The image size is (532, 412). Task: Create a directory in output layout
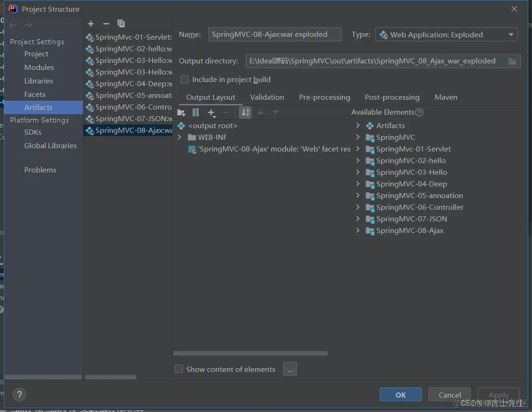[x=181, y=113]
